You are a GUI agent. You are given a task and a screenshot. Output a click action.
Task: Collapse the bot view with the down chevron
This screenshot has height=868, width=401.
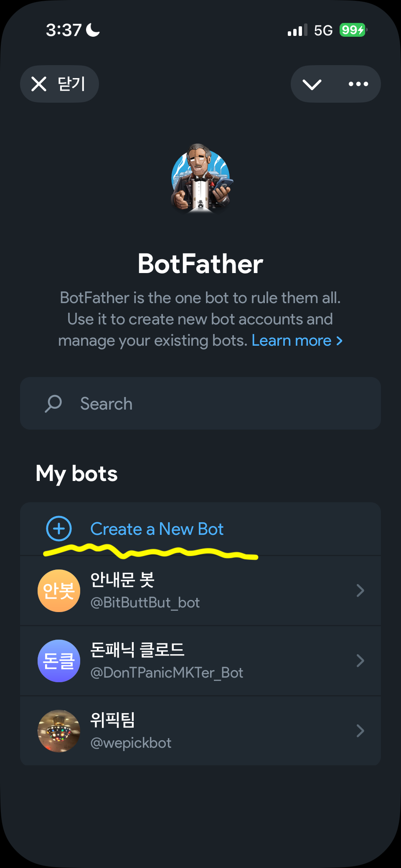coord(312,84)
